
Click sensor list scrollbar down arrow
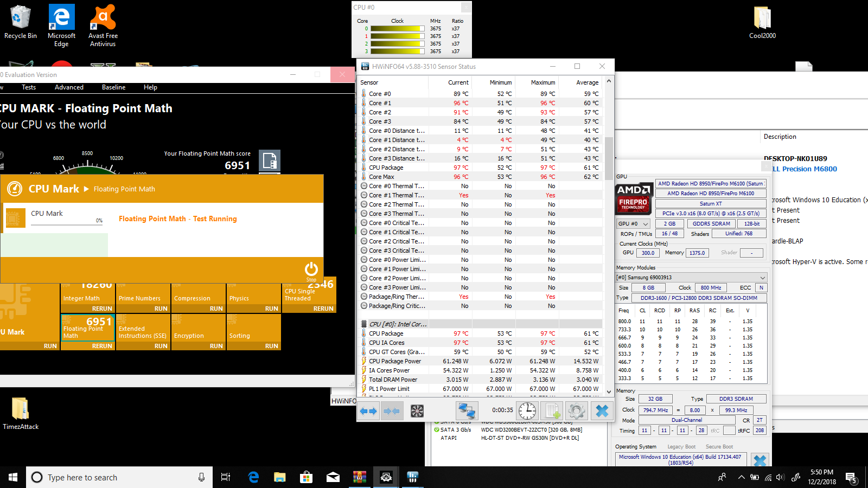(x=609, y=391)
